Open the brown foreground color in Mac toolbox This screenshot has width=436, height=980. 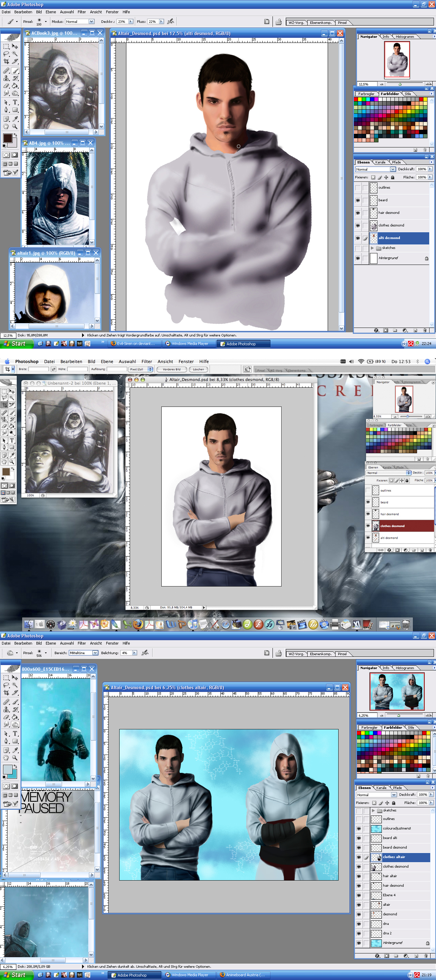(6, 472)
